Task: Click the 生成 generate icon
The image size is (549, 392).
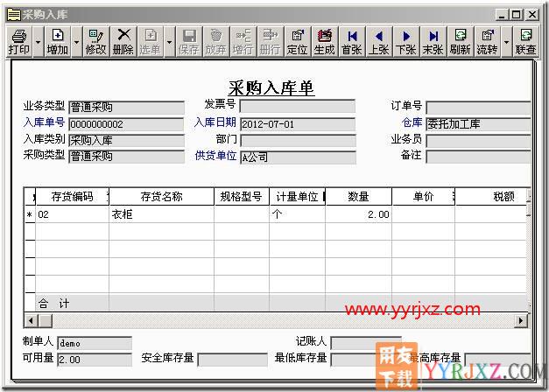Action: click(325, 42)
